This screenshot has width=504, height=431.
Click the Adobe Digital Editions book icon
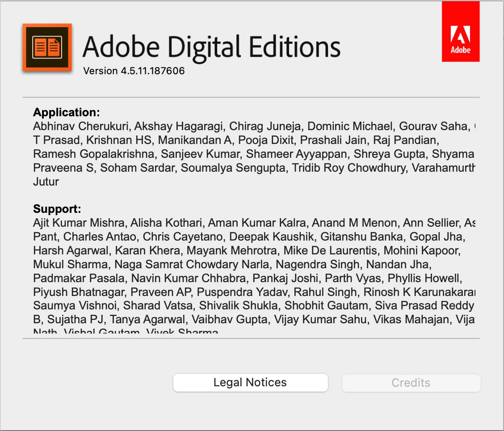47,47
